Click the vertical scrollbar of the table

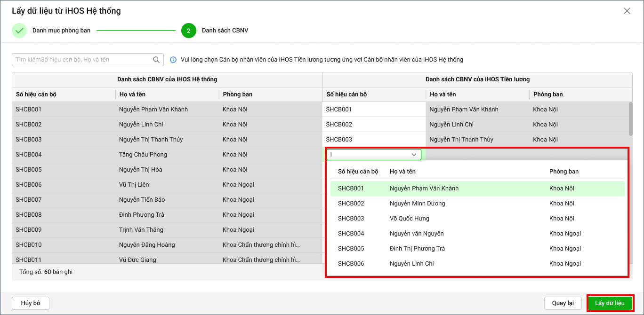(x=630, y=119)
